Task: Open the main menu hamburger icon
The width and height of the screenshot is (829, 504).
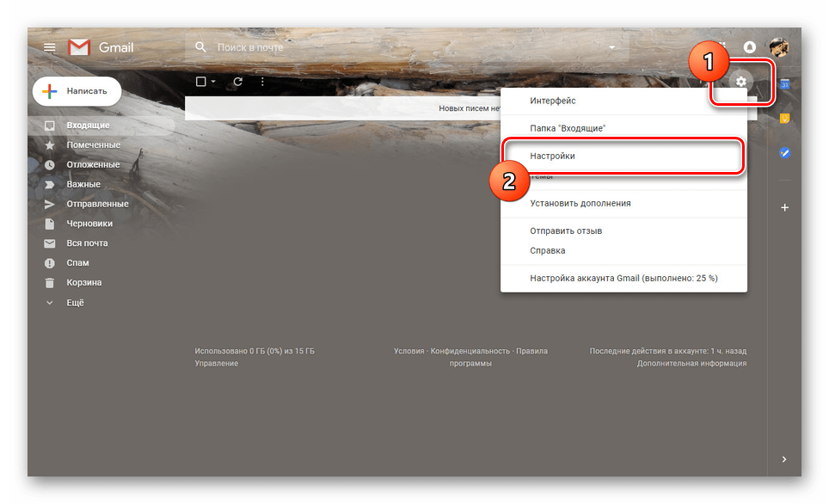Action: click(49, 47)
